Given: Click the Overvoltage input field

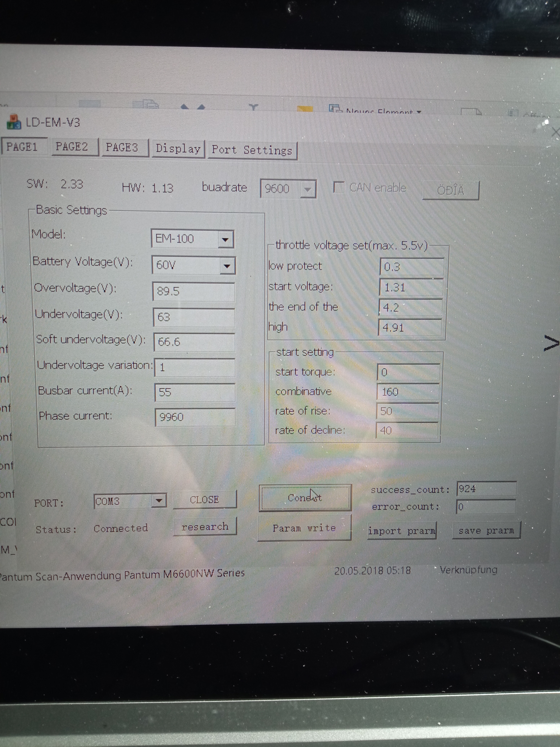Looking at the screenshot, I should click(193, 291).
